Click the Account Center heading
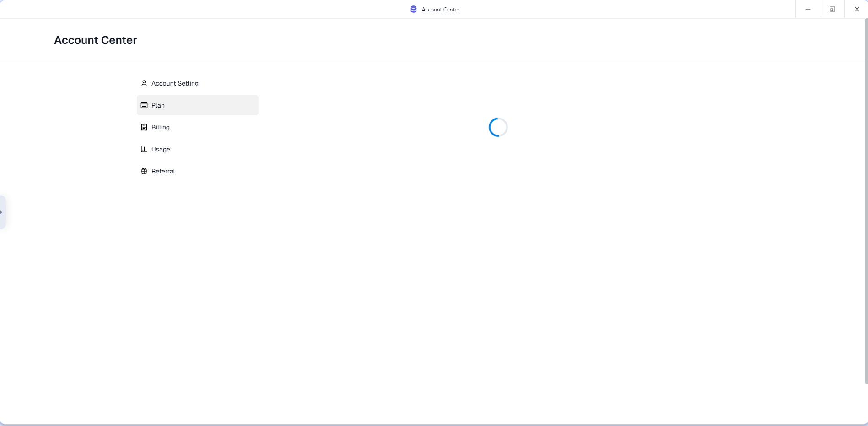Image resolution: width=868 pixels, height=426 pixels. (95, 40)
